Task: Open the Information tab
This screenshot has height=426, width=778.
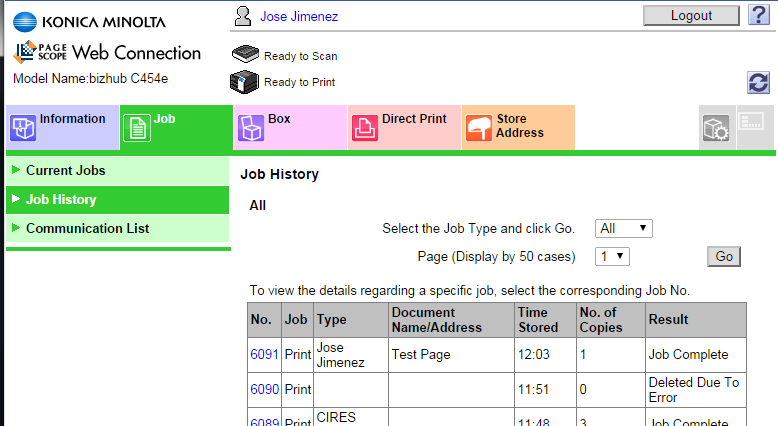Action: click(x=61, y=127)
